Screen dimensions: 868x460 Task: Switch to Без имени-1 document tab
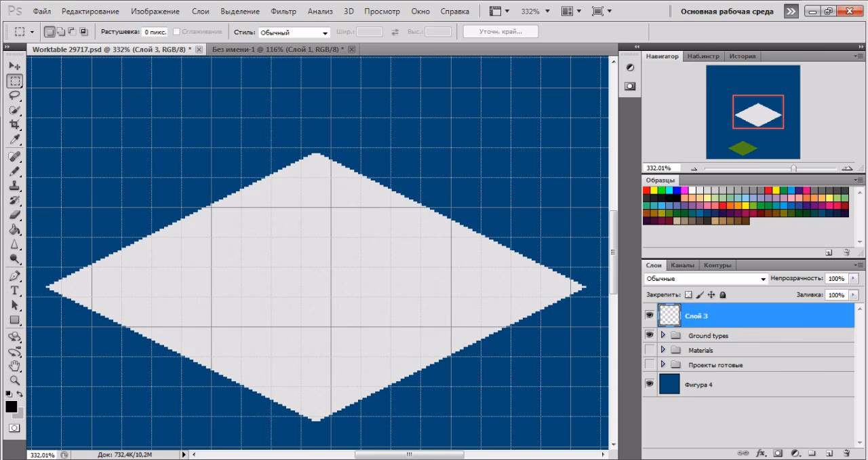tap(277, 50)
